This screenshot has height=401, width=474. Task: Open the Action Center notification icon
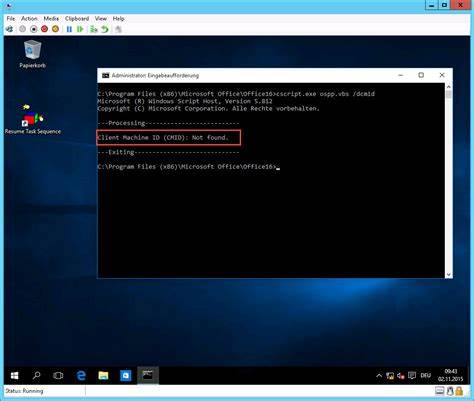click(x=412, y=376)
